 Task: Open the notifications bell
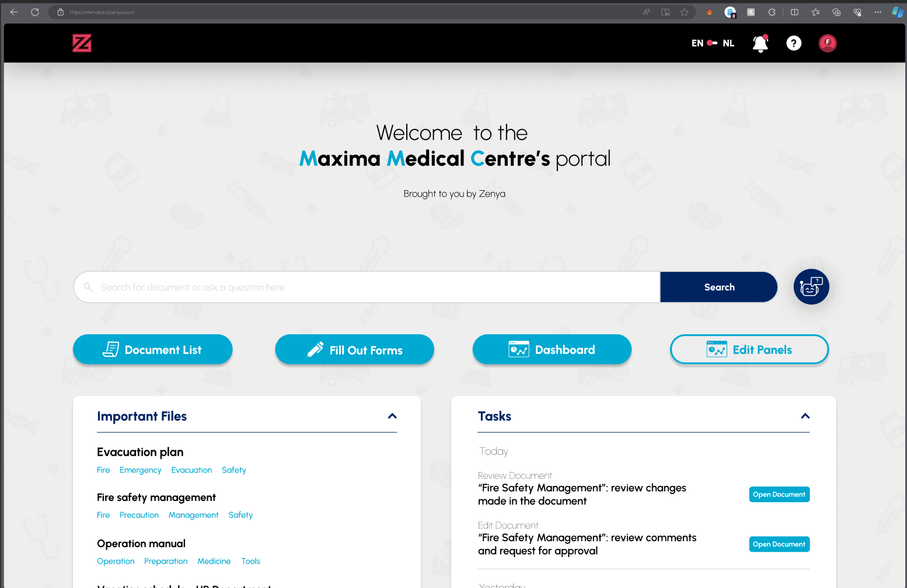tap(760, 43)
